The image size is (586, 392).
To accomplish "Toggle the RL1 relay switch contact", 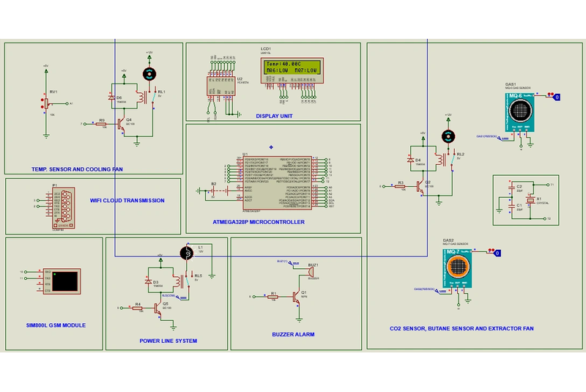I will 154,97.
